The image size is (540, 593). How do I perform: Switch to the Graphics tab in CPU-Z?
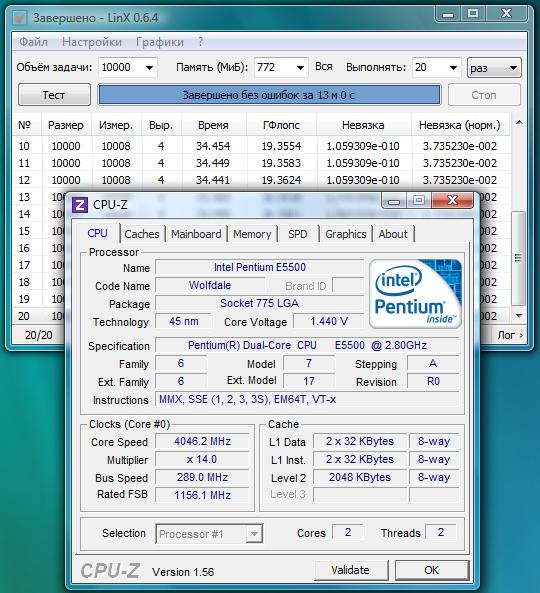coord(346,234)
